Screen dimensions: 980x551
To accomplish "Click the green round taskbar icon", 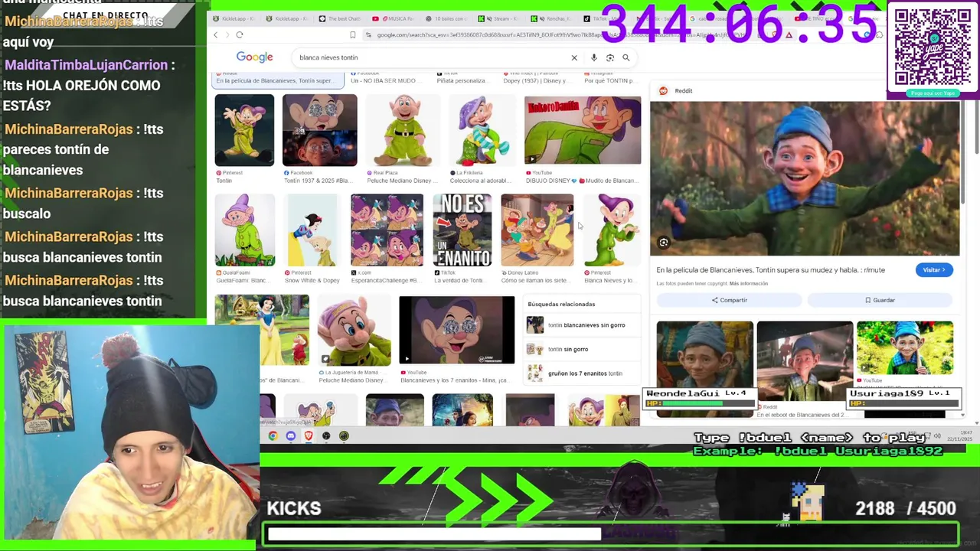I will pyautogui.click(x=344, y=436).
